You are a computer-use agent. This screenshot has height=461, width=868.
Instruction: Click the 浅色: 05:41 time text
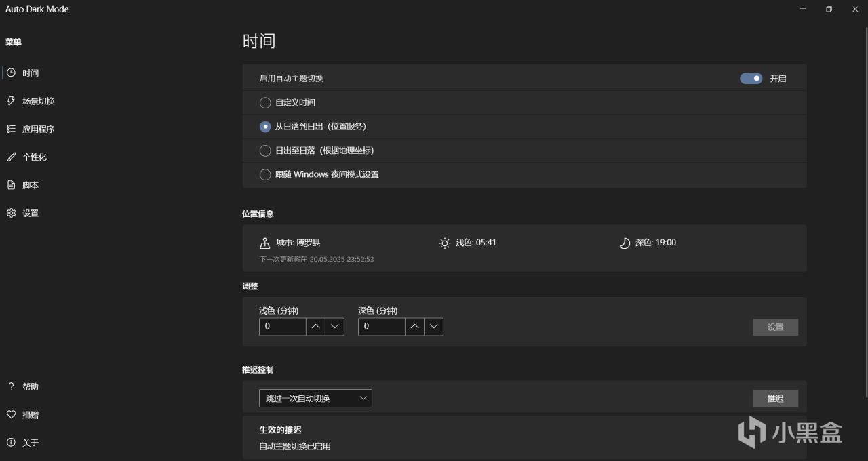(x=476, y=243)
